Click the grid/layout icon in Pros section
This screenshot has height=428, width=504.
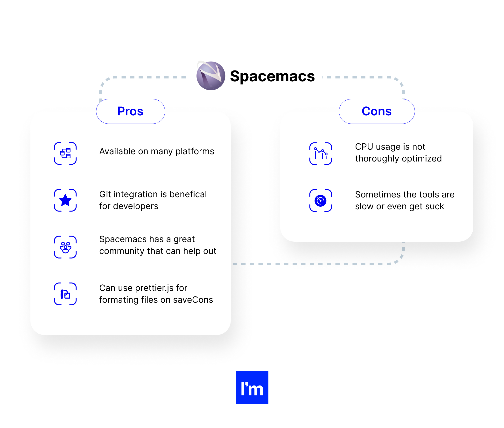coord(66,152)
